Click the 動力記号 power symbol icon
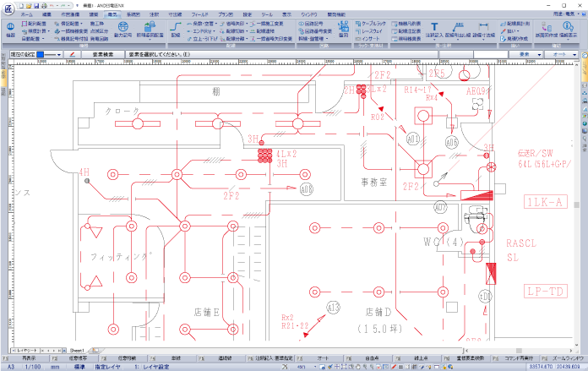The width and height of the screenshot is (588, 371). pyautogui.click(x=123, y=30)
